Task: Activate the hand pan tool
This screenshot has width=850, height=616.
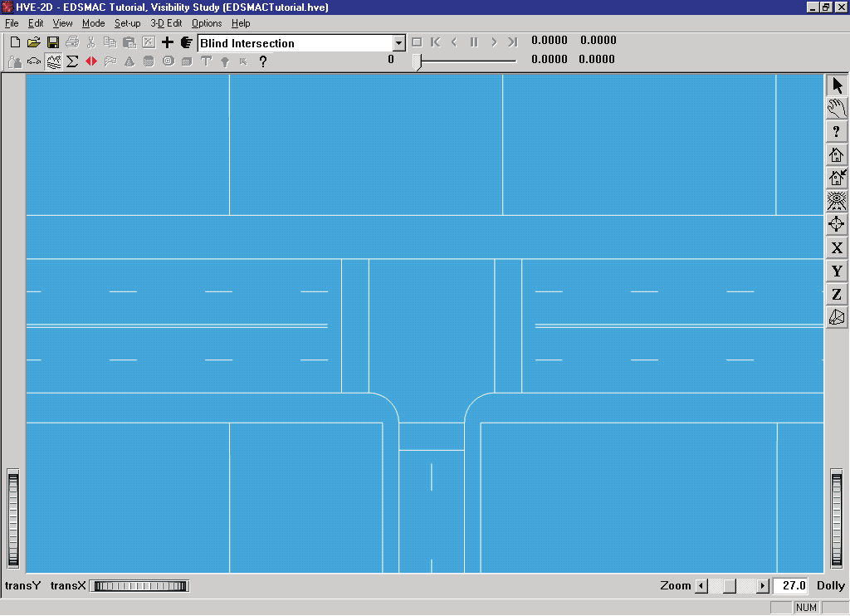Action: pos(837,109)
